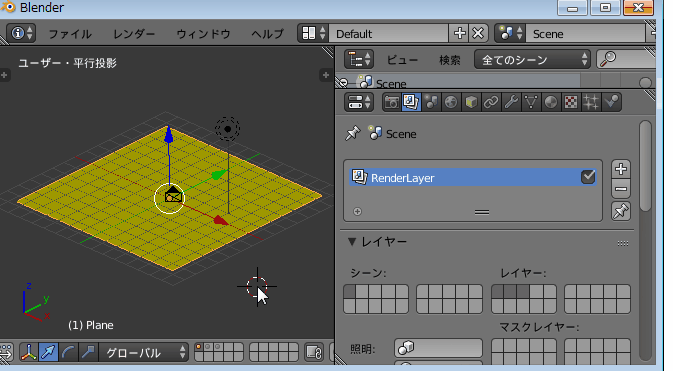Click the green Y-axis manipulator arrow

coord(219,174)
